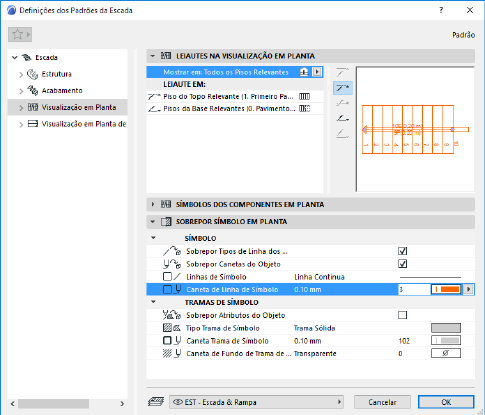This screenshot has height=415, width=485.
Task: Open the favorites star button
Action: pyautogui.click(x=20, y=34)
